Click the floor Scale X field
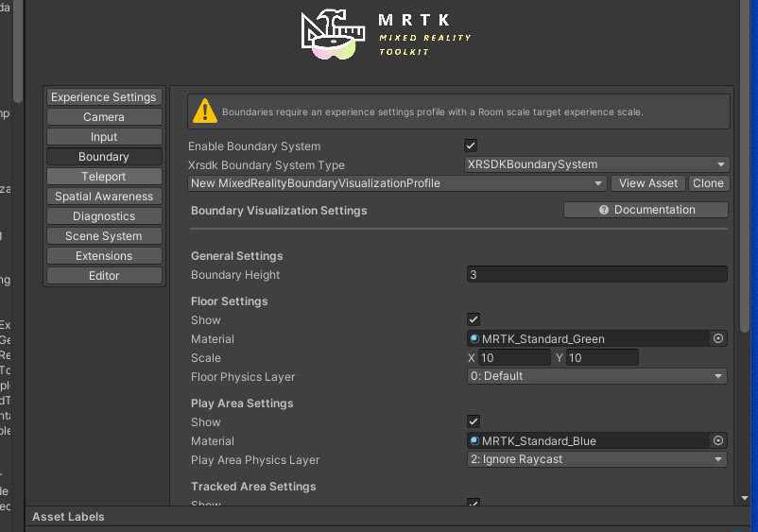Screen dimensions: 758x532 [x=514, y=357]
